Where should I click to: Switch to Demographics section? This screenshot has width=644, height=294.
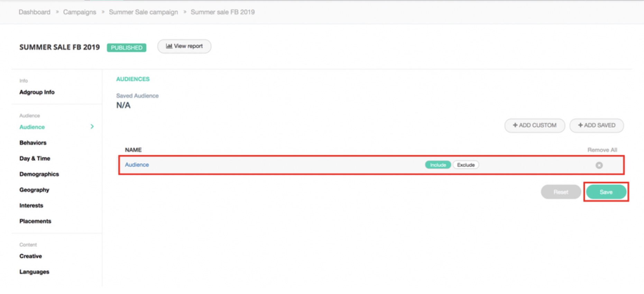point(39,174)
